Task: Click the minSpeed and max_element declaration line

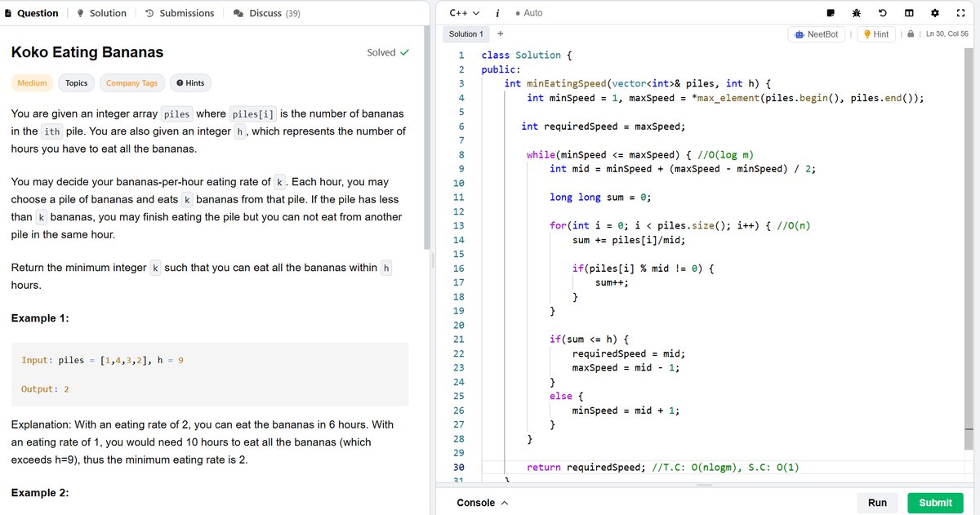Action: 725,98
